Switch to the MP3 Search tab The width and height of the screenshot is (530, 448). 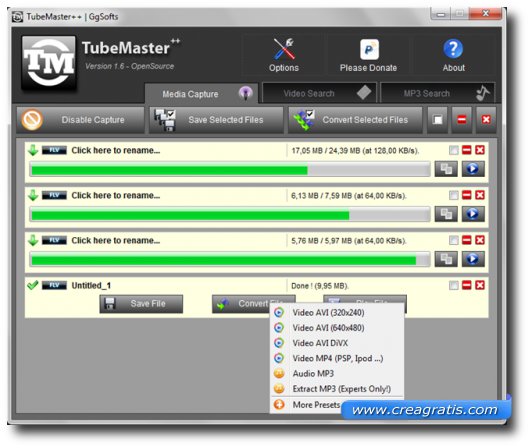437,93
